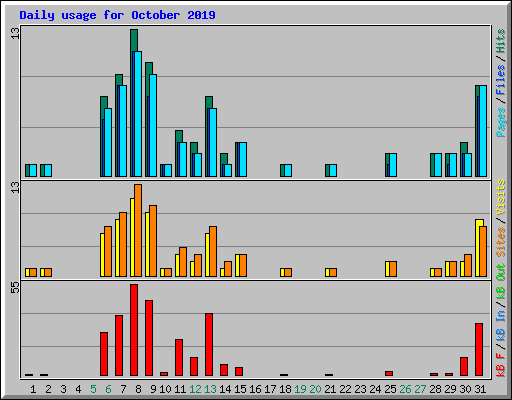Click the cyan Pages bar above day 13
This screenshot has width=512, height=400.
(213, 142)
